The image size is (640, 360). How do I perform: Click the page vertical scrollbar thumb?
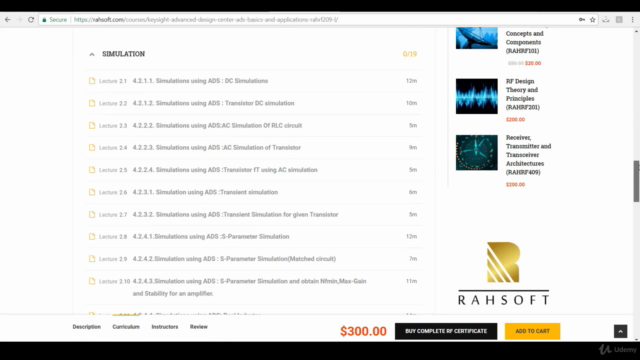636,181
